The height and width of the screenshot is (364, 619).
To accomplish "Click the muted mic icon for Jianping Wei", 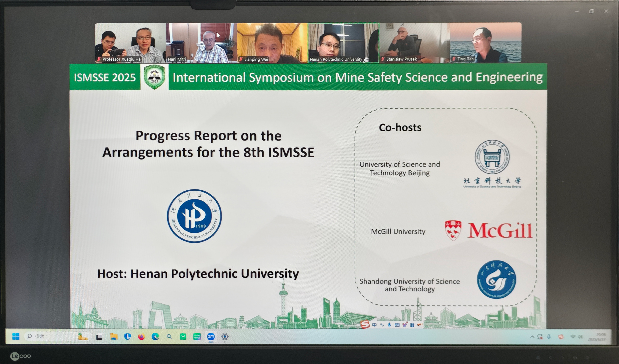I will [x=241, y=59].
